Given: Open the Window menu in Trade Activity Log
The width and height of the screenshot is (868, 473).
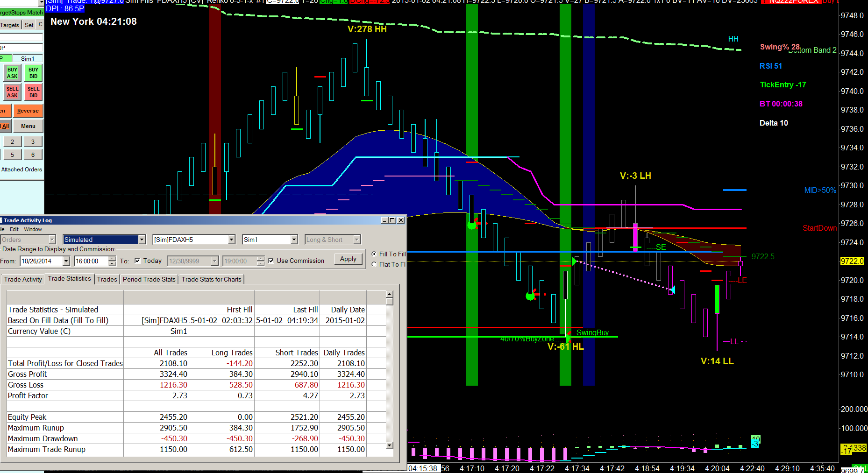Looking at the screenshot, I should [x=33, y=229].
